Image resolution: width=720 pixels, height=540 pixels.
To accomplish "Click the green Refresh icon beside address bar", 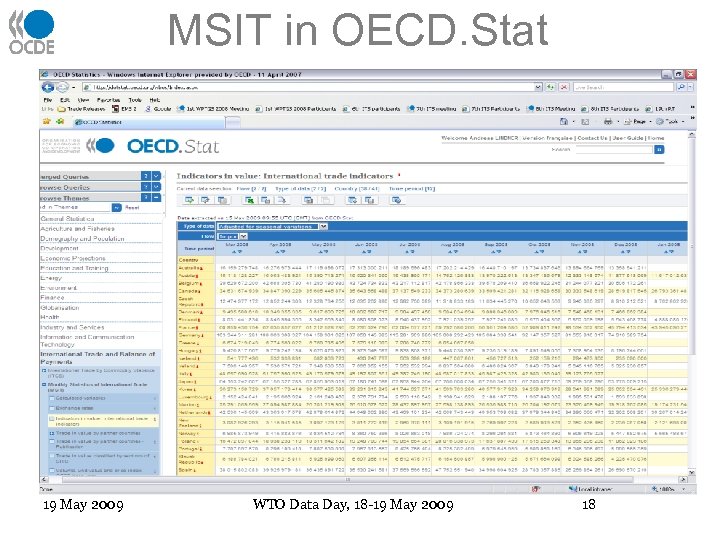I will 551,87.
